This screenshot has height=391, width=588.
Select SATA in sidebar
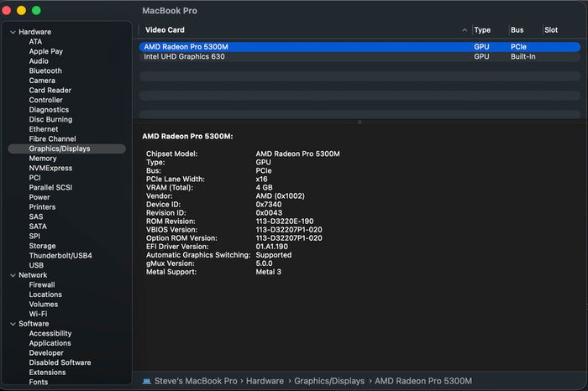point(38,227)
